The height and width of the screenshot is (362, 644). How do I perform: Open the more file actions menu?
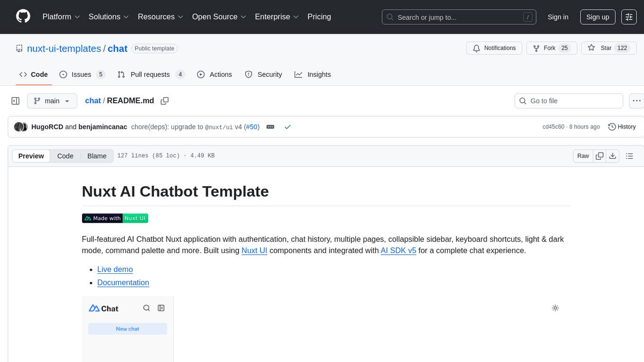[636, 101]
